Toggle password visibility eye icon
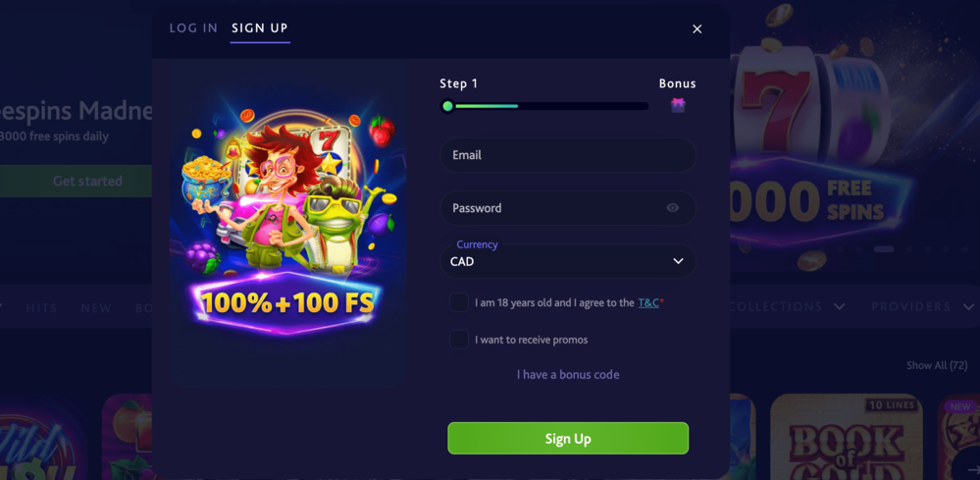Image resolution: width=980 pixels, height=480 pixels. point(673,208)
